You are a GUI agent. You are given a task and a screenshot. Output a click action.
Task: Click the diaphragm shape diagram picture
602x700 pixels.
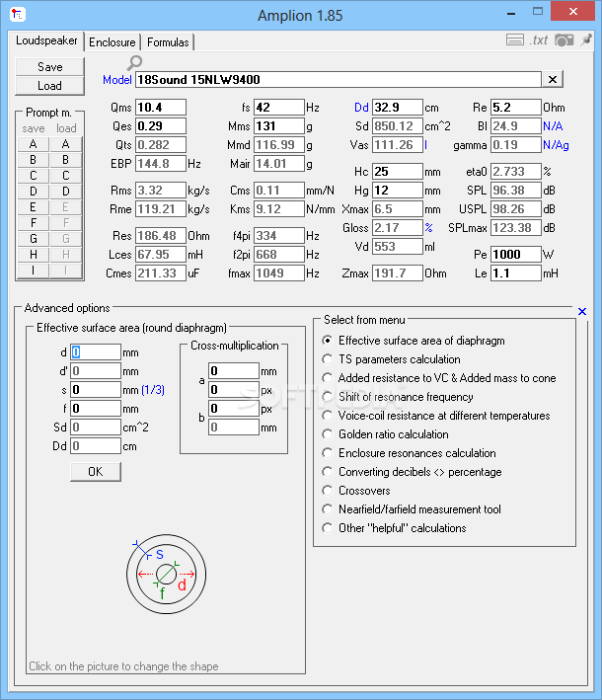point(166,574)
